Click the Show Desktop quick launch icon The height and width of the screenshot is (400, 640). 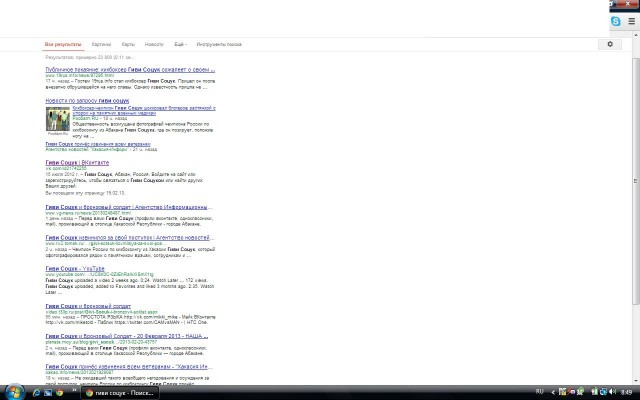click(48, 392)
